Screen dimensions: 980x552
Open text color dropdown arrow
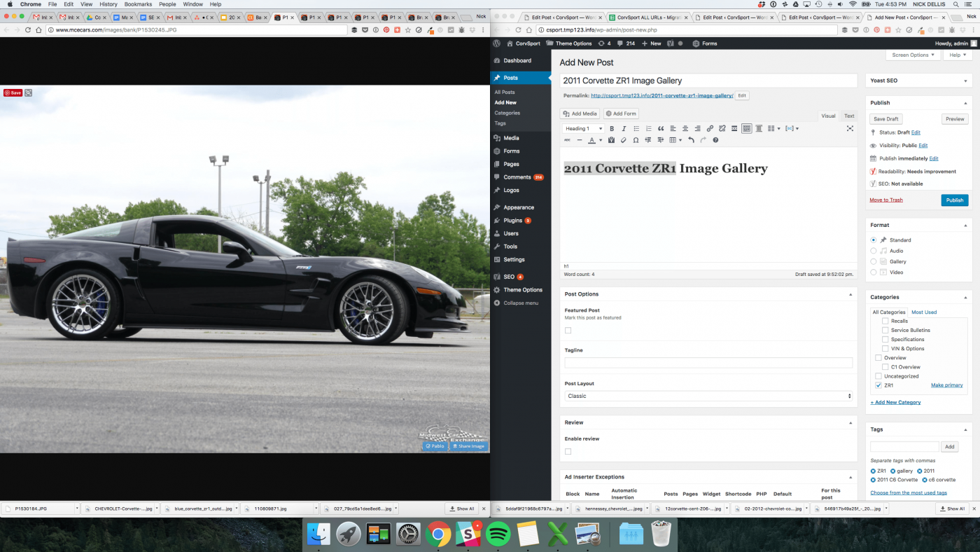coord(601,140)
